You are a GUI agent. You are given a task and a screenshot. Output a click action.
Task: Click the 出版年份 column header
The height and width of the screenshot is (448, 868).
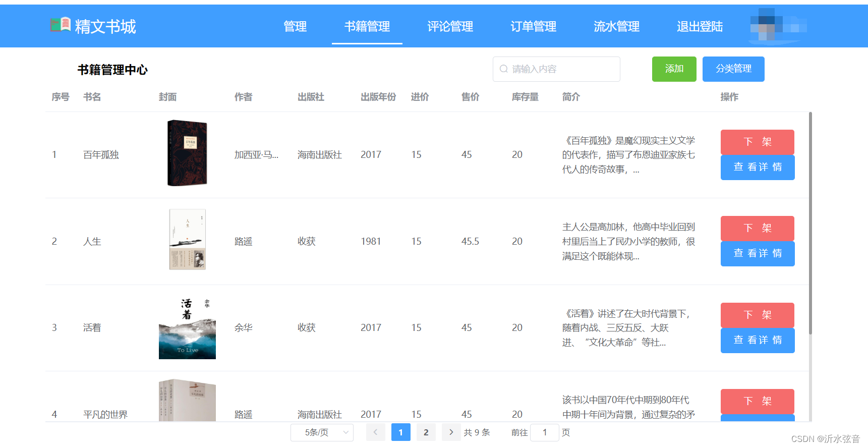(378, 97)
